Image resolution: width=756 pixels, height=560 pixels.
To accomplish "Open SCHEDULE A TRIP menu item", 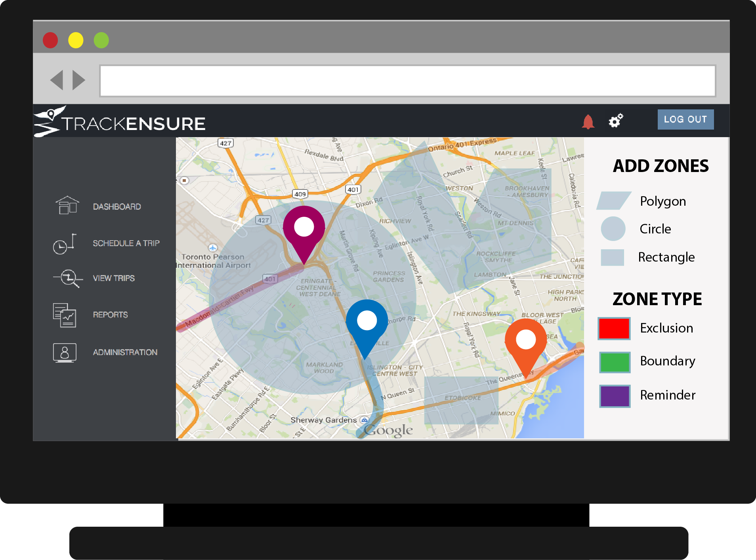I will (126, 243).
